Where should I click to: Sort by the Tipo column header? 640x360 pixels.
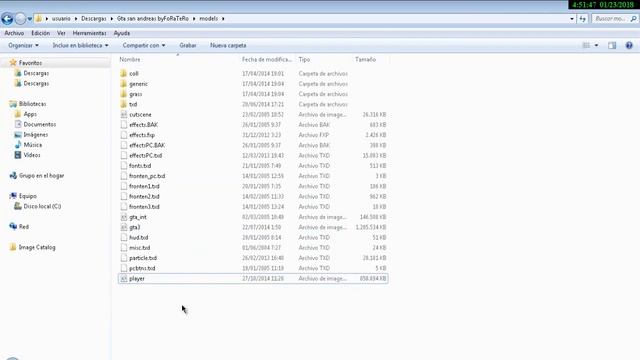click(x=304, y=60)
